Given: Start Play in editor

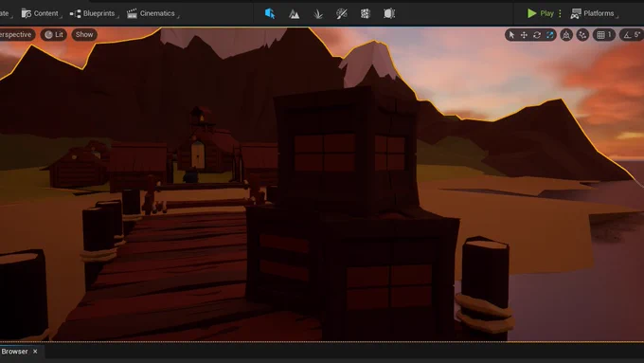Looking at the screenshot, I should coord(540,13).
